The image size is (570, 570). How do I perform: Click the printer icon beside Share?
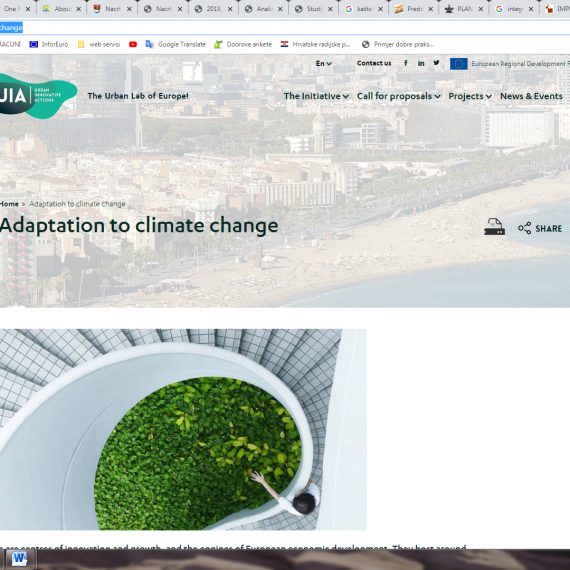tap(494, 227)
